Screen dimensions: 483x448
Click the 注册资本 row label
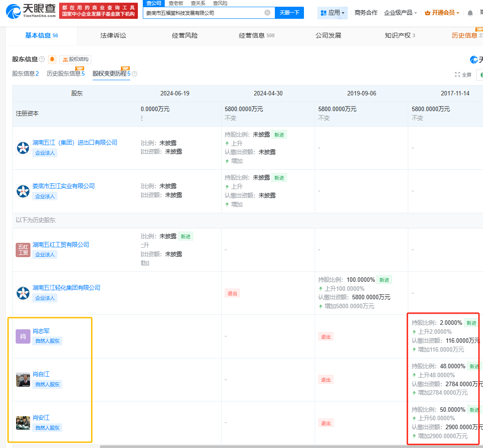(x=27, y=113)
